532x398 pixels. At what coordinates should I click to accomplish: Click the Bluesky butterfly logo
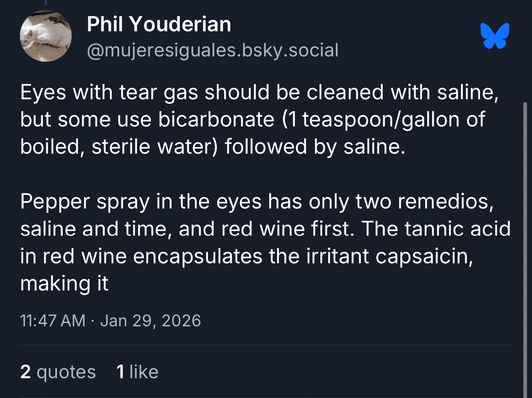tap(494, 36)
